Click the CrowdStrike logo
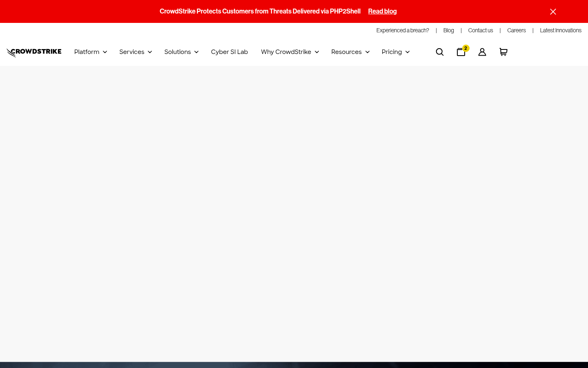 [x=34, y=52]
